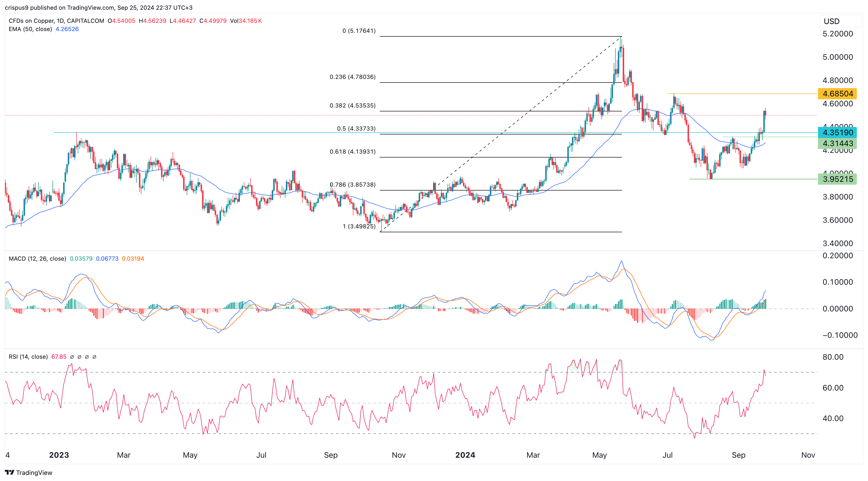Click the RSI (14, close) legend
Viewport: 868px width, 481px height.
28,357
